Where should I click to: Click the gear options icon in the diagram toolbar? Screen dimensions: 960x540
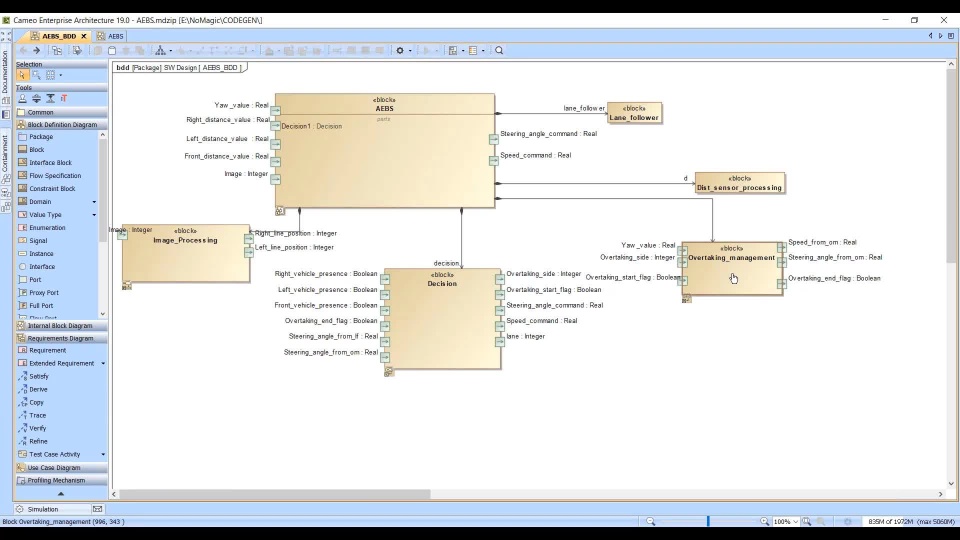[400, 51]
